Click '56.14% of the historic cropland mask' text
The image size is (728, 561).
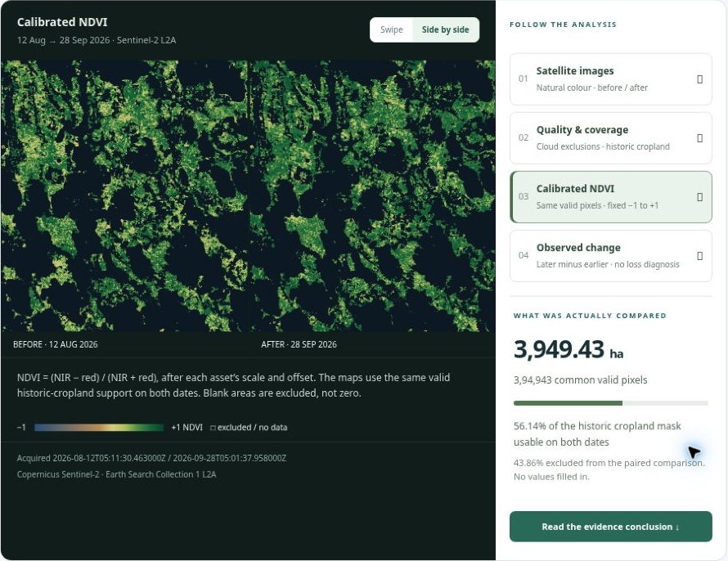pyautogui.click(x=597, y=426)
